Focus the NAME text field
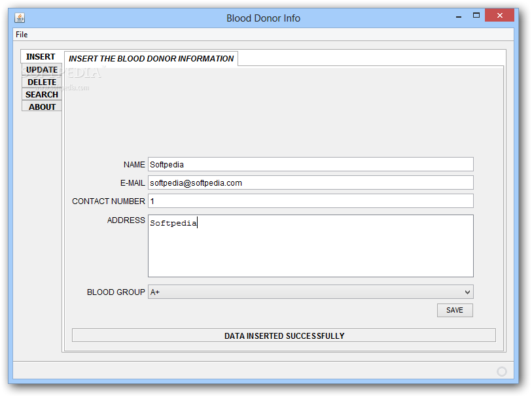This screenshot has width=532, height=397. (x=310, y=164)
